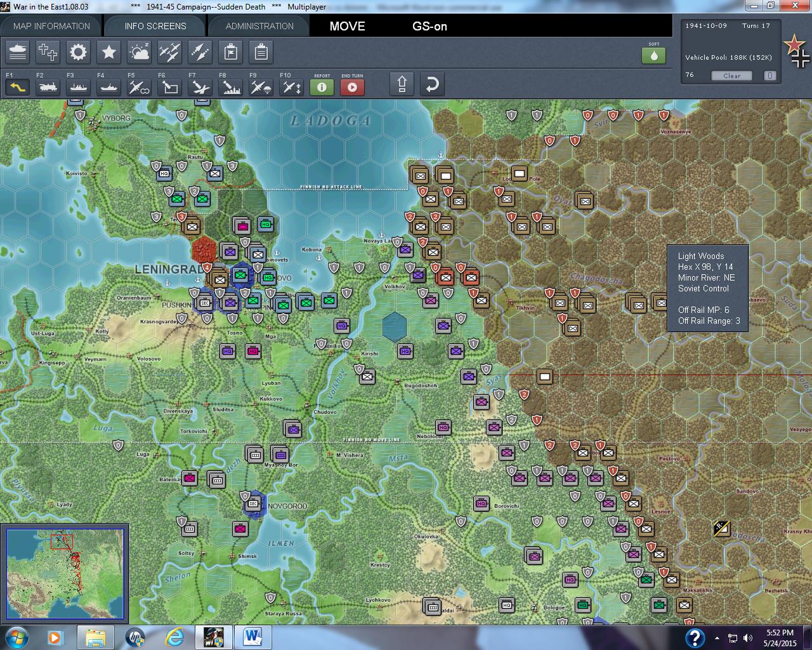Viewport: 812px width, 650px height.
Task: Click the star victory screen icon
Action: [x=108, y=52]
